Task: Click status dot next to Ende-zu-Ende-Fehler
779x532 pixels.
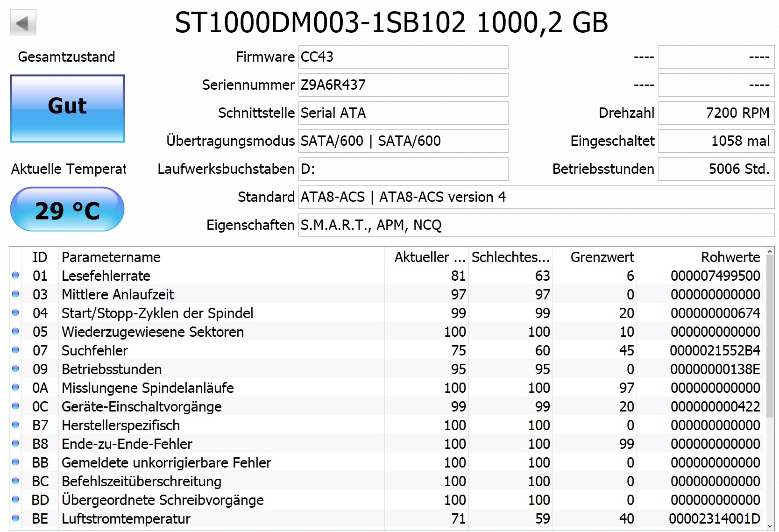Action: (x=15, y=443)
